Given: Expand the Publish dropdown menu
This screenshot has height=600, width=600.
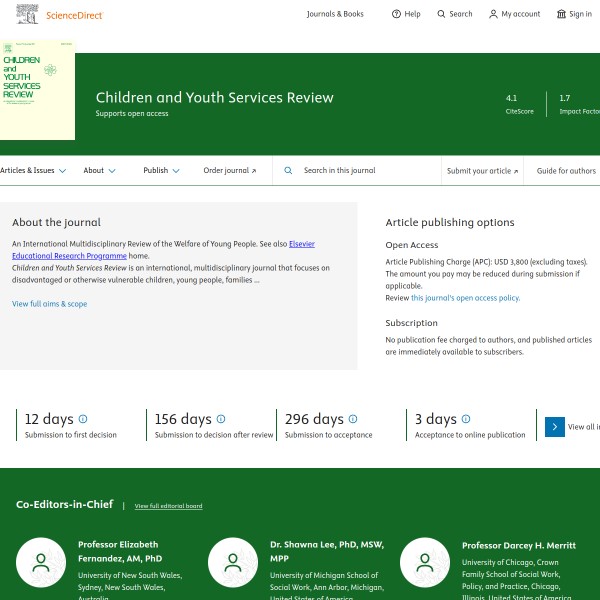Looking at the screenshot, I should [x=161, y=171].
